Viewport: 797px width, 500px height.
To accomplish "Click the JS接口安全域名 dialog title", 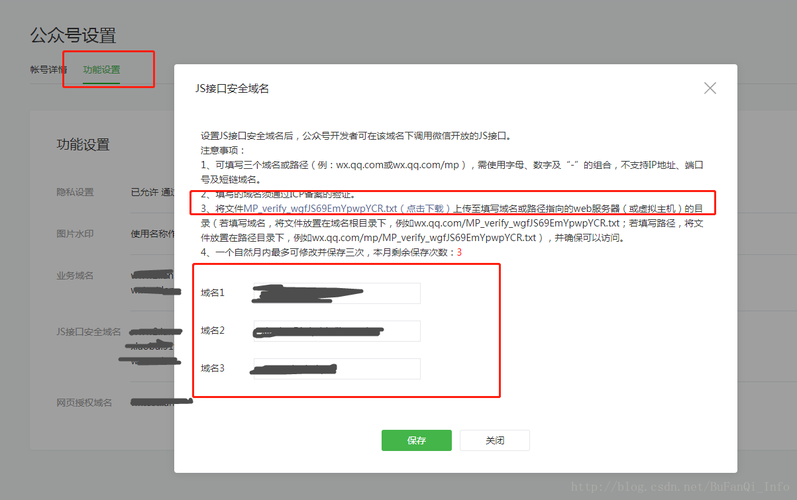I will 232,88.
